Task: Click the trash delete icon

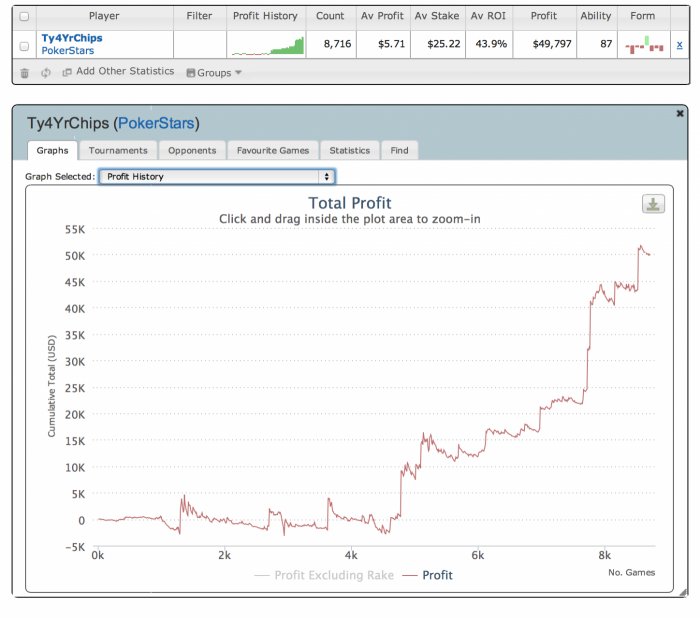Action: pyautogui.click(x=25, y=73)
